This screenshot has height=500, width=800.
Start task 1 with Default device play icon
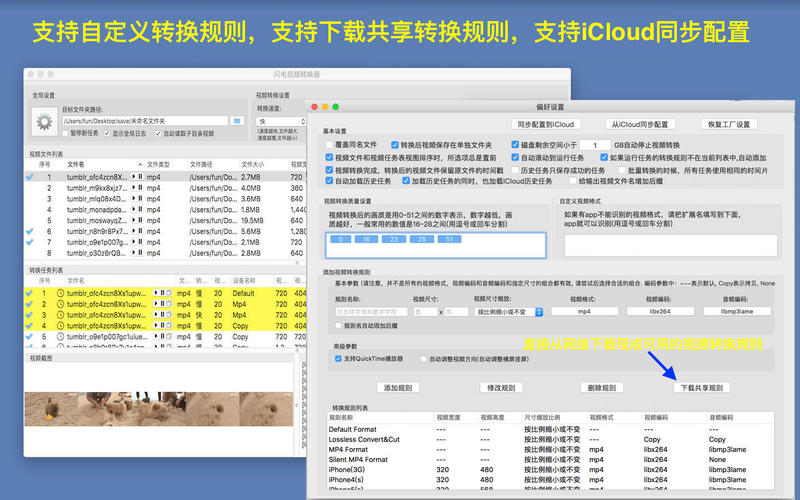[x=156, y=293]
